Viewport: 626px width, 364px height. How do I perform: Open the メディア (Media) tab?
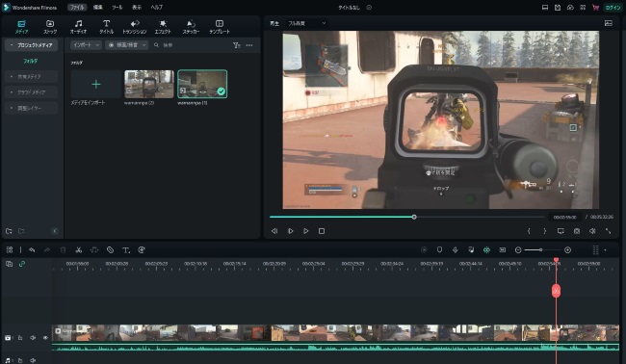tap(21, 26)
